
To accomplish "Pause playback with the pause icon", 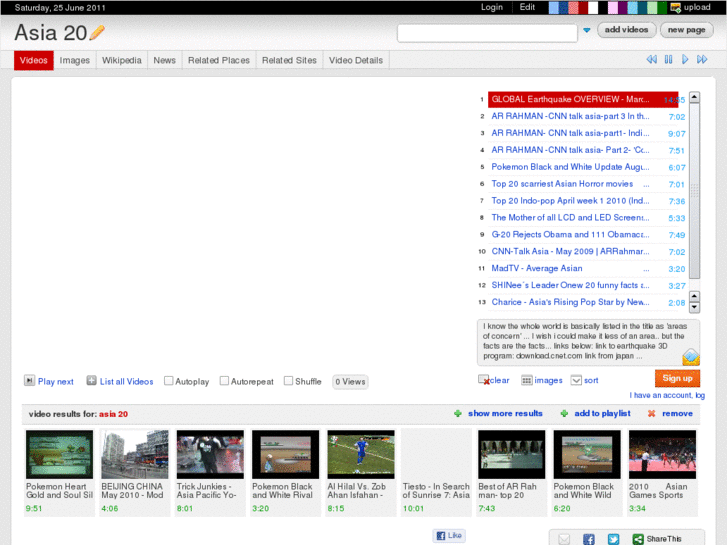I will pos(668,59).
